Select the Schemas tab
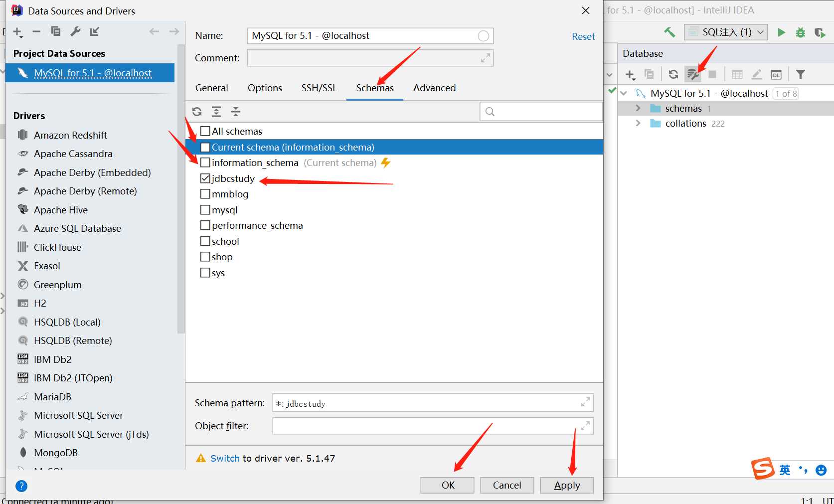The height and width of the screenshot is (504, 834). click(375, 88)
